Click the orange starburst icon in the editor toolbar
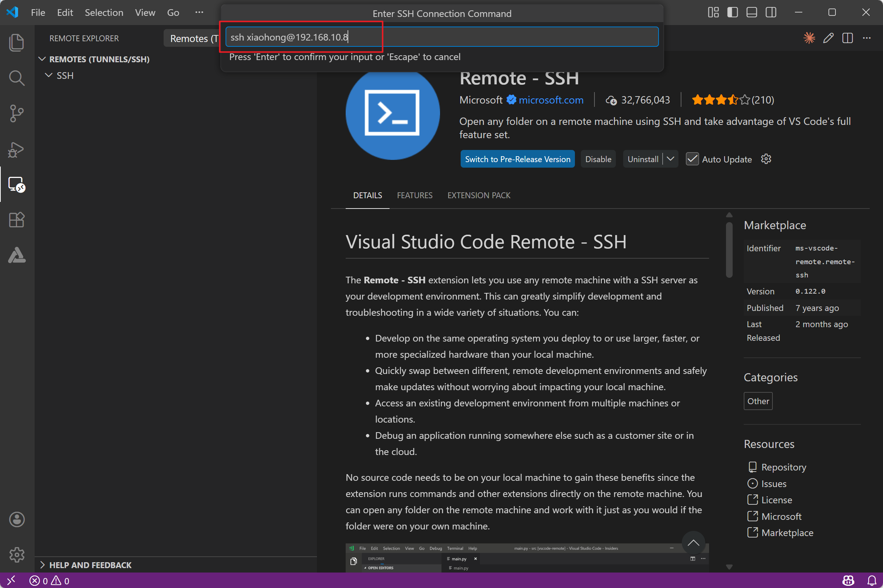Screen dimensions: 883x588 (x=809, y=38)
